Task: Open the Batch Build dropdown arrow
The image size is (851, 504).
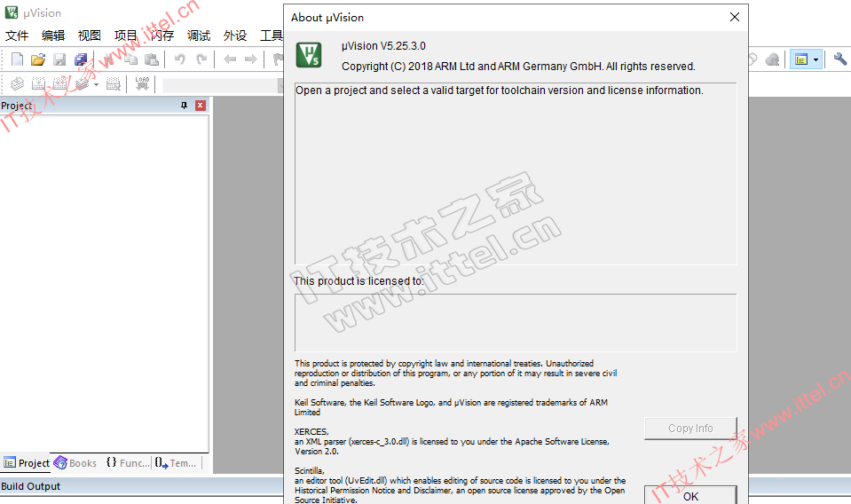Action: tap(96, 84)
